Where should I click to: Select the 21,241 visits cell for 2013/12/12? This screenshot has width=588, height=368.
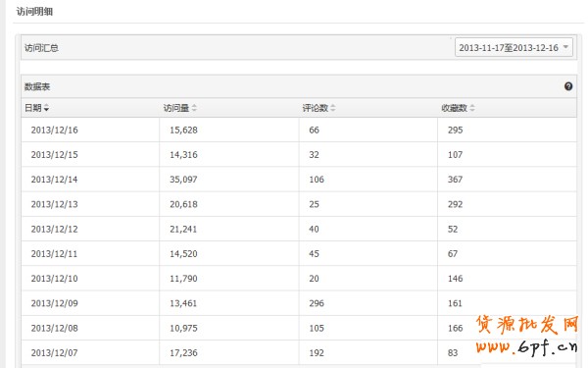point(183,229)
